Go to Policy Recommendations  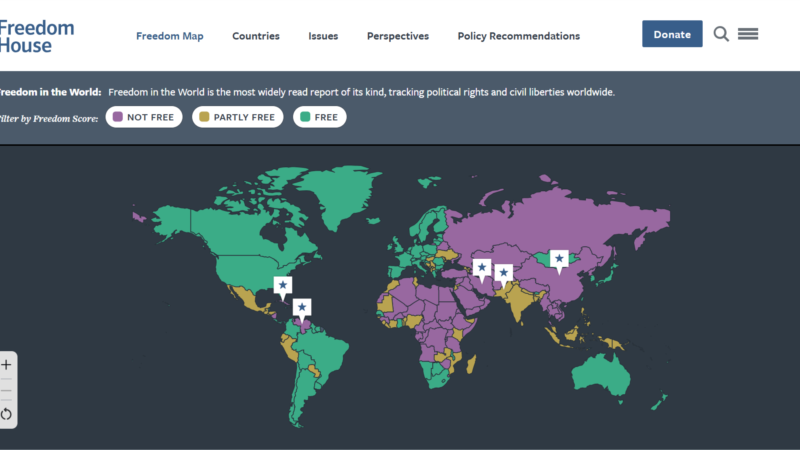(518, 36)
